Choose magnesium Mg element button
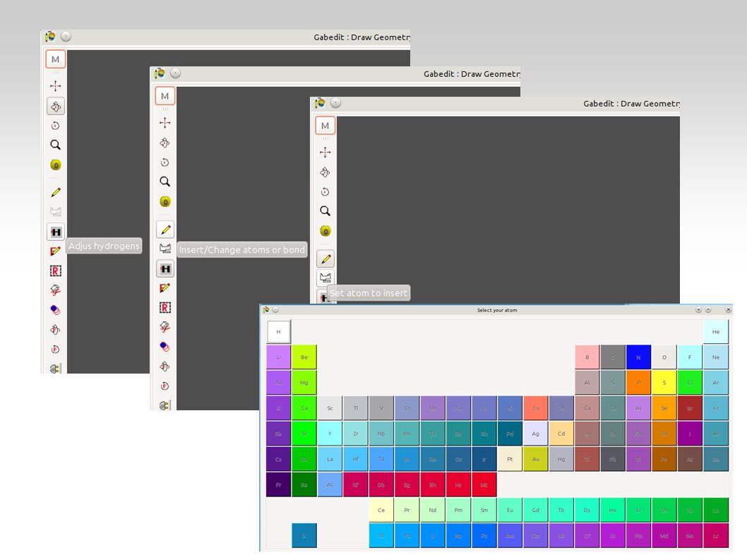 tap(304, 383)
